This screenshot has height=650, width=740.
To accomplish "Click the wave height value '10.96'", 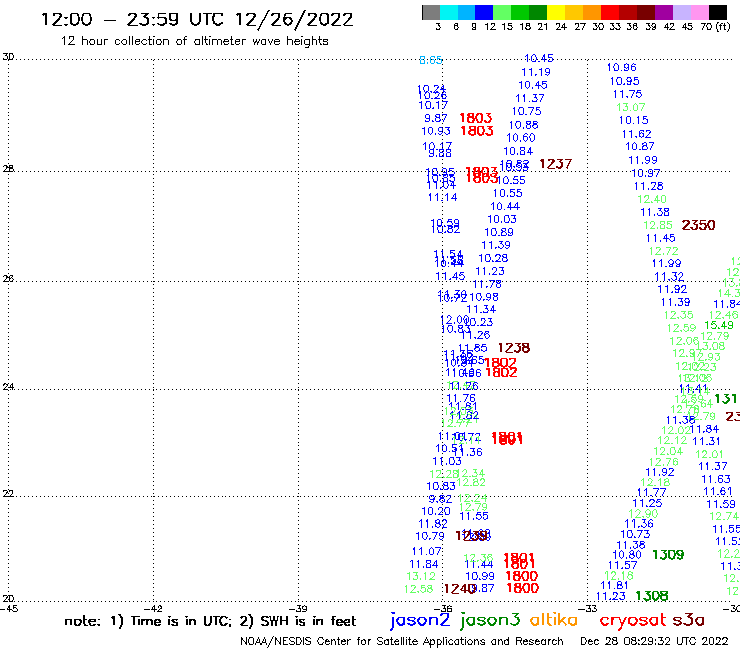I will pyautogui.click(x=622, y=68).
